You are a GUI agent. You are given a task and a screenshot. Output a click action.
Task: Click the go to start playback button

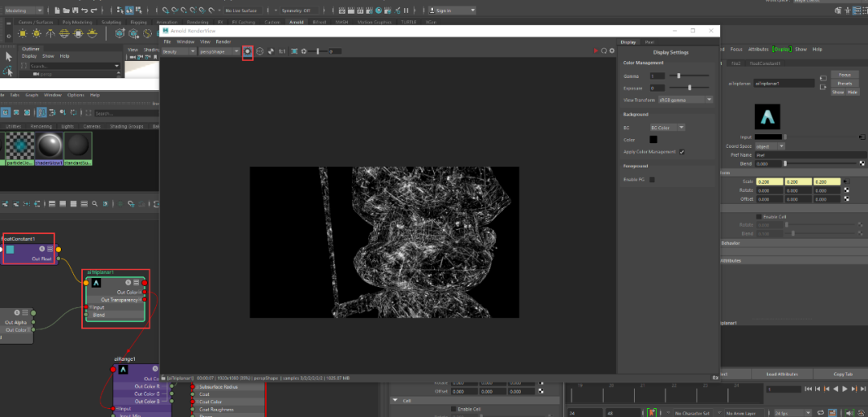point(809,389)
